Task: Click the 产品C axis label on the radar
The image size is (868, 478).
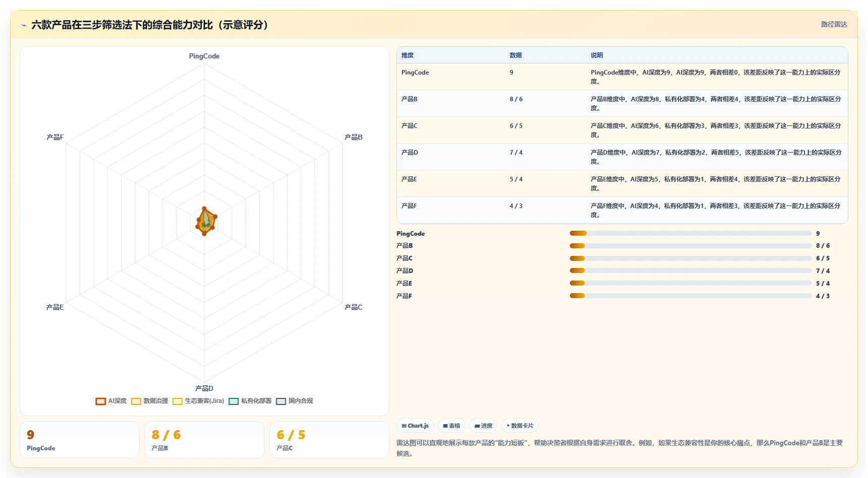Action: 354,307
